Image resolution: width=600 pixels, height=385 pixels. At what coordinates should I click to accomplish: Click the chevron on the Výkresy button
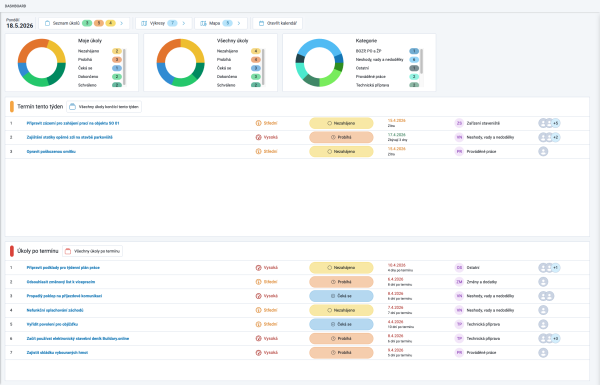click(184, 23)
